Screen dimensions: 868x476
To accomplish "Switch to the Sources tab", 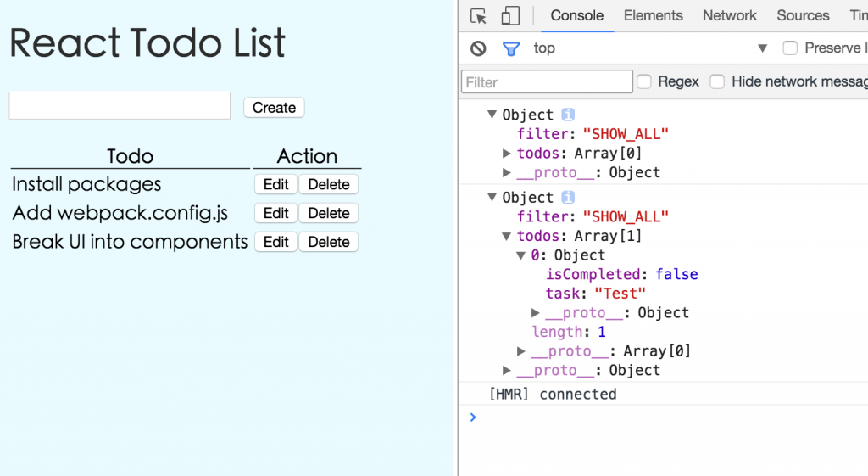I will [802, 15].
